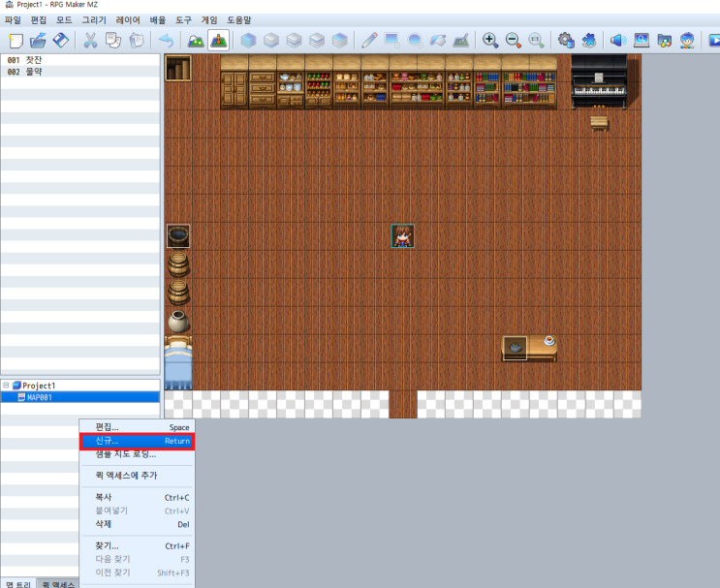Open the 도구 menu
Screen dimensions: 720x588
pos(183,20)
